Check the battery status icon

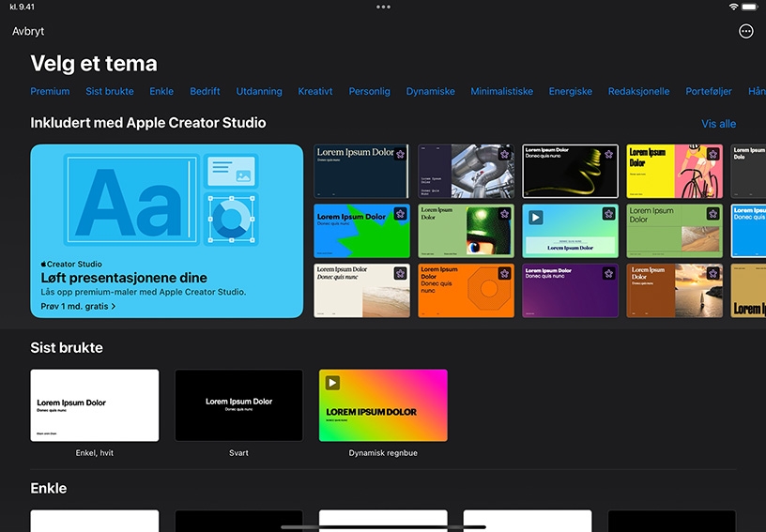tap(750, 7)
